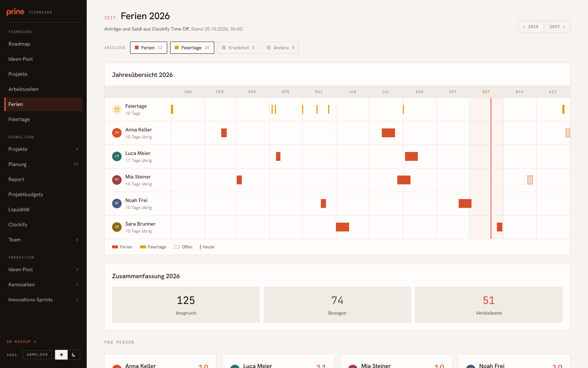Click Noah Frei's September vacation bar
Image resolution: width=588 pixels, height=368 pixels.
click(x=465, y=204)
